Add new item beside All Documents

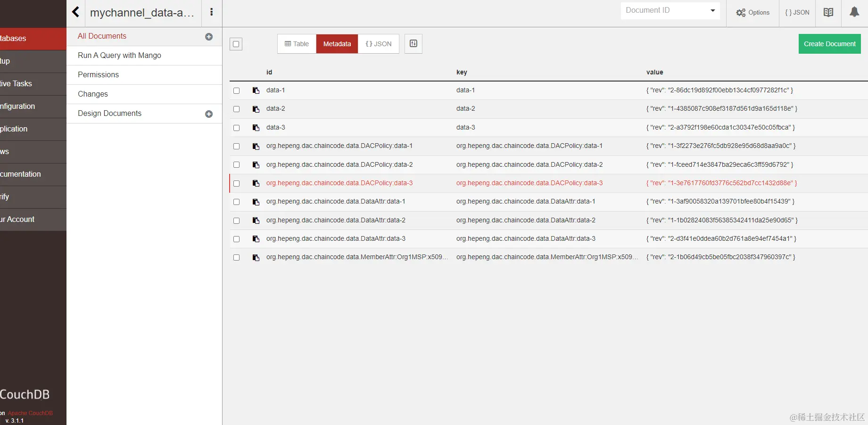pyautogui.click(x=209, y=37)
